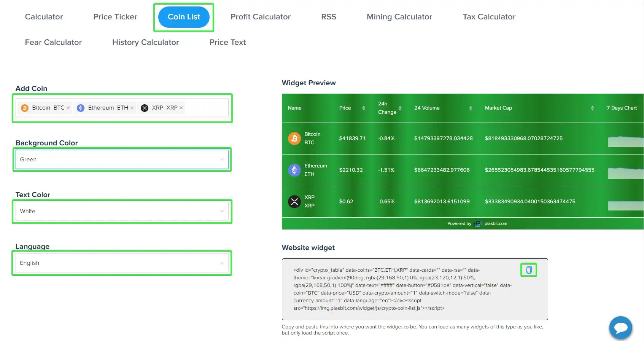Open the RSS tab
This screenshot has height=341, width=644.
[x=329, y=17]
